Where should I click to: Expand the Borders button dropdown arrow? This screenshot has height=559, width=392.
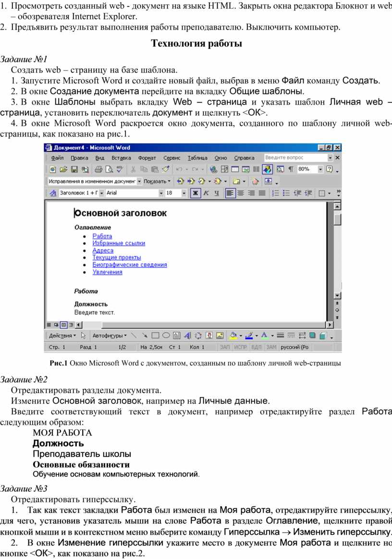click(x=329, y=193)
